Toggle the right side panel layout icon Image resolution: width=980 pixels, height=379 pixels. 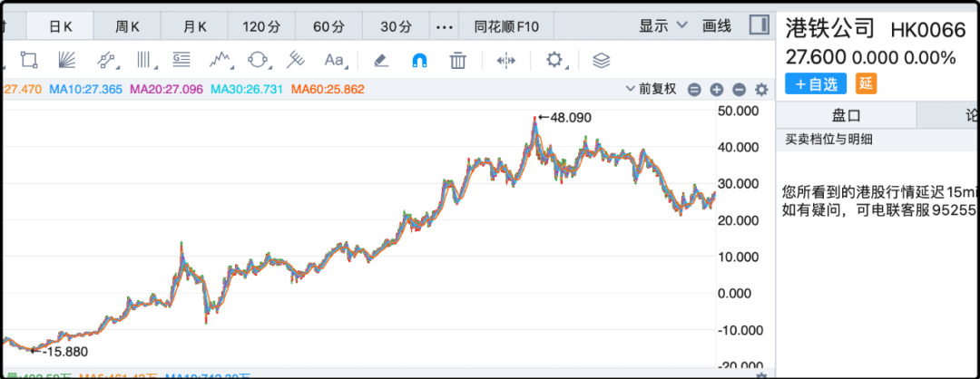(x=758, y=25)
